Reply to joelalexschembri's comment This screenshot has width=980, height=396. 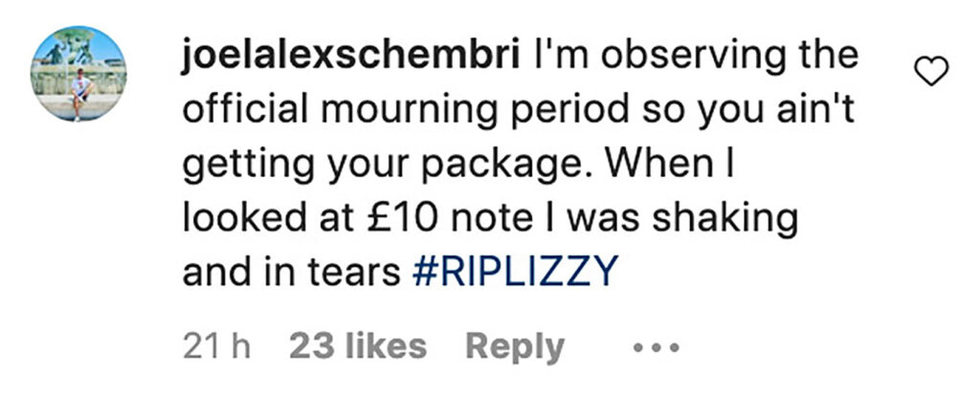[514, 347]
